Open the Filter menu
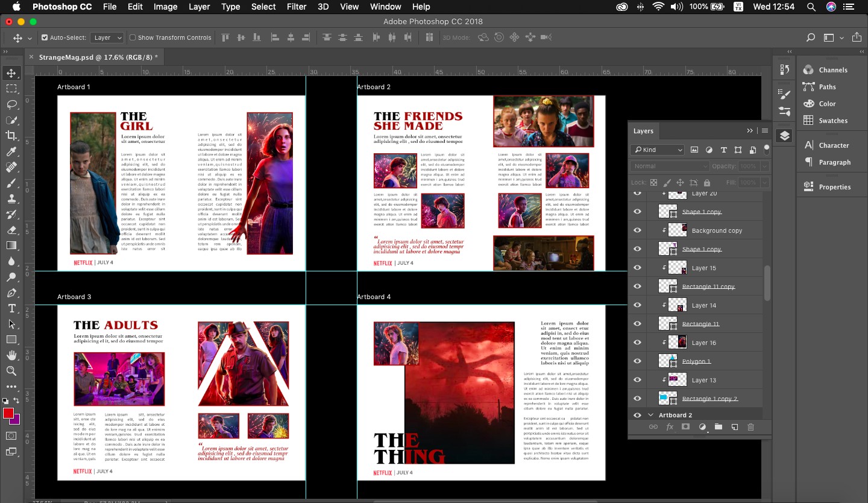Screen dimensions: 868x503 296,7
